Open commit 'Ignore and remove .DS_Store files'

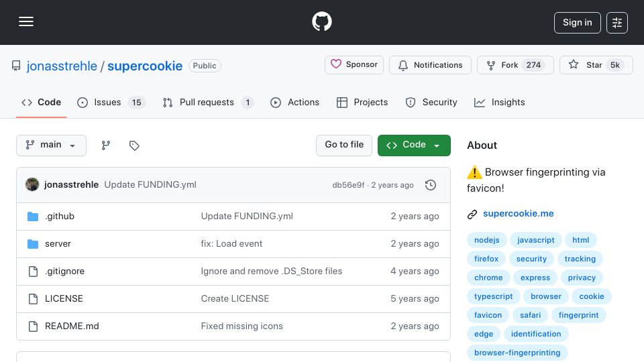[x=272, y=271]
